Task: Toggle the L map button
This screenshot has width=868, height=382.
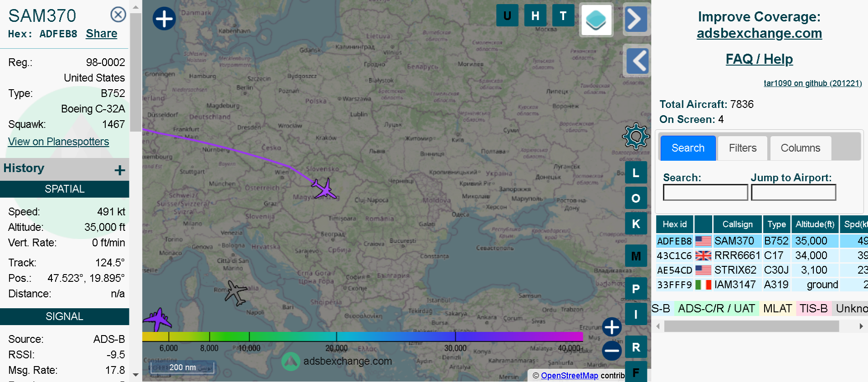Action: coord(636,173)
